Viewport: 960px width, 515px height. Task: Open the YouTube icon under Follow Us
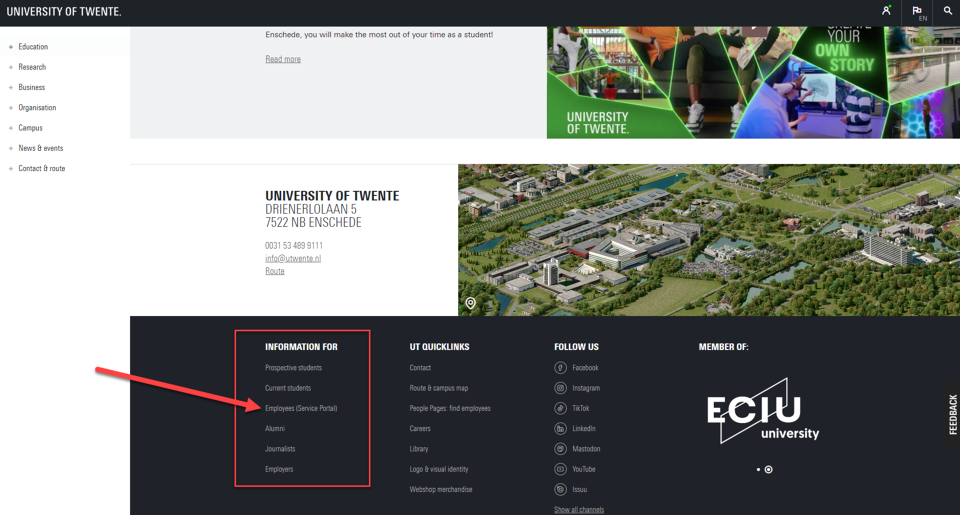(x=560, y=469)
